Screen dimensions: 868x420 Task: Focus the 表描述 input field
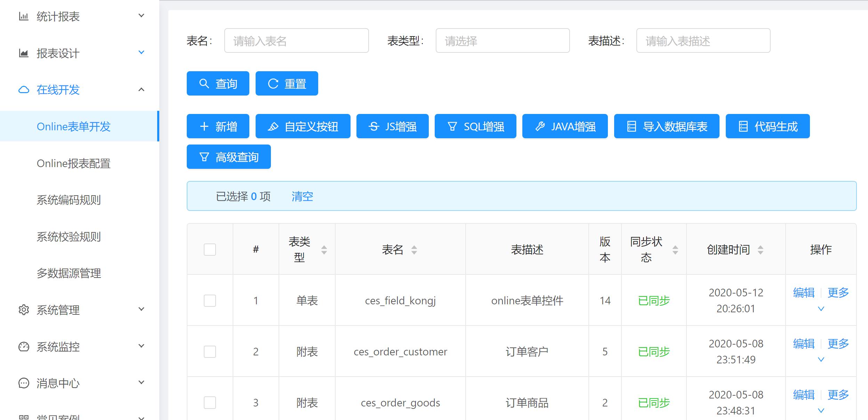tap(704, 41)
